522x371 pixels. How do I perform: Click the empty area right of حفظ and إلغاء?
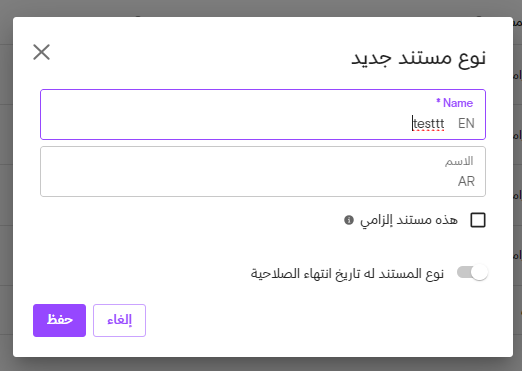(x=300, y=320)
